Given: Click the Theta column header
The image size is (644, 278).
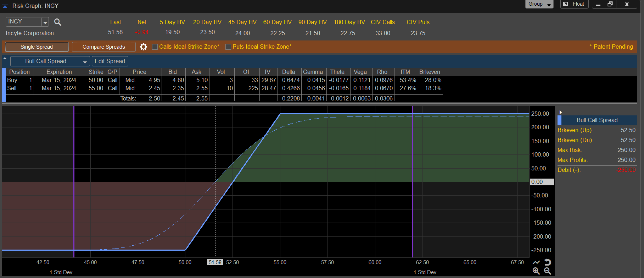Looking at the screenshot, I should (x=337, y=72).
